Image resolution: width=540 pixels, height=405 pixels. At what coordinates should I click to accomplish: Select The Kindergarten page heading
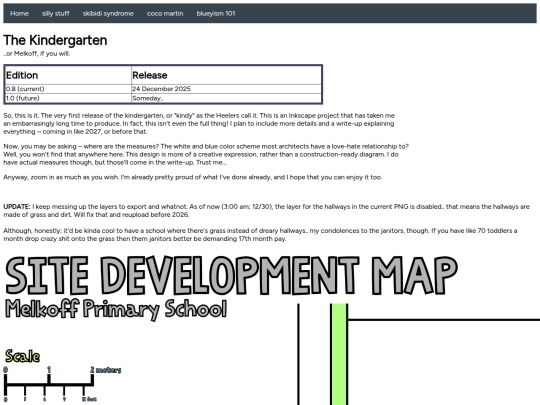click(55, 40)
